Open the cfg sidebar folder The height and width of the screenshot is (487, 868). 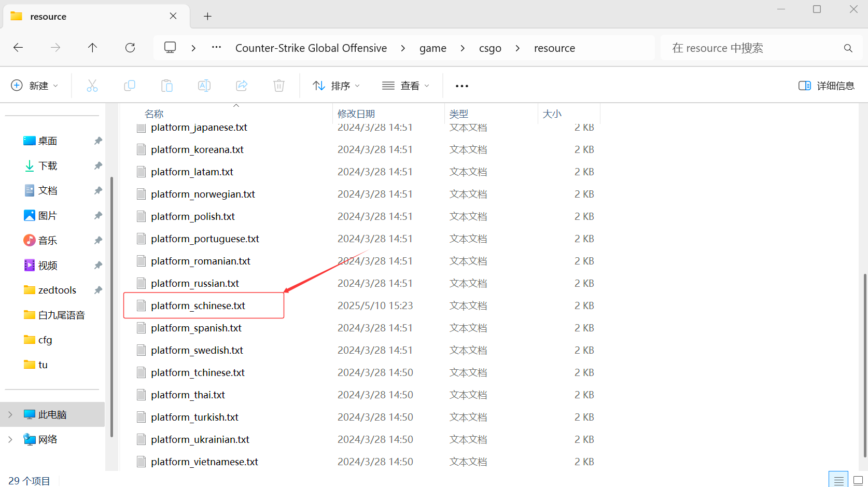45,340
